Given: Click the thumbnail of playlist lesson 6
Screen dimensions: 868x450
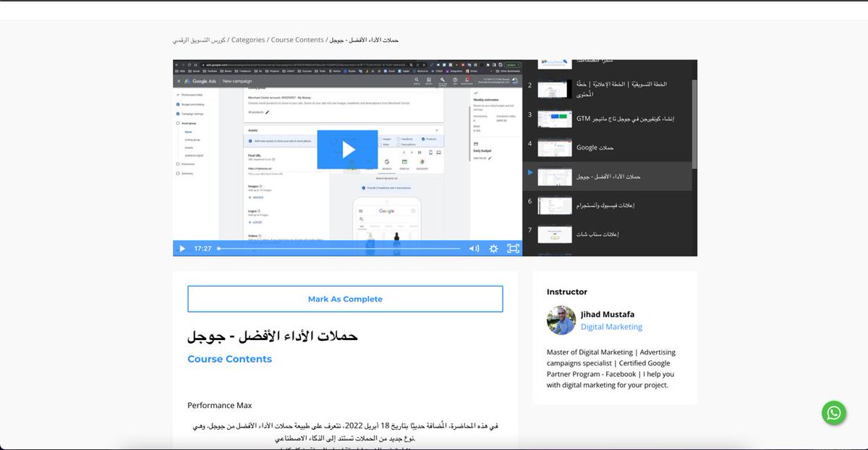Looking at the screenshot, I should [x=555, y=205].
